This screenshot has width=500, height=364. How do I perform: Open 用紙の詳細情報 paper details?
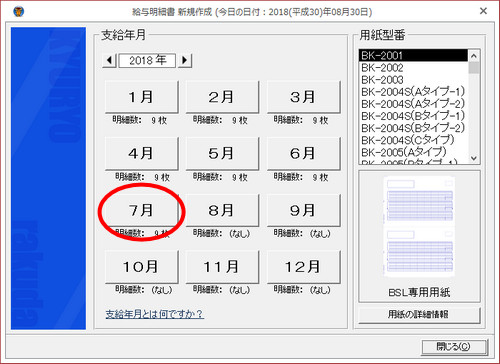pyautogui.click(x=419, y=315)
